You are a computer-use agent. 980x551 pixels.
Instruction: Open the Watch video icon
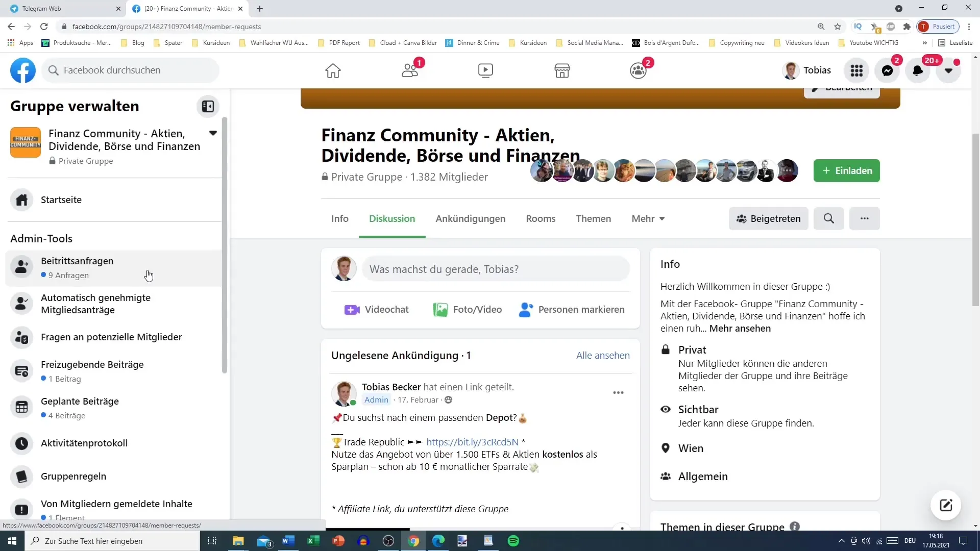pos(485,70)
